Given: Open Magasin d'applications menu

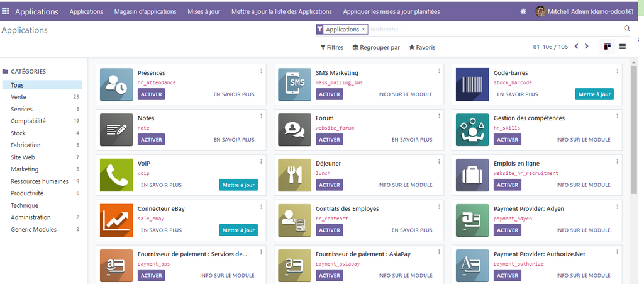Looking at the screenshot, I should (145, 11).
